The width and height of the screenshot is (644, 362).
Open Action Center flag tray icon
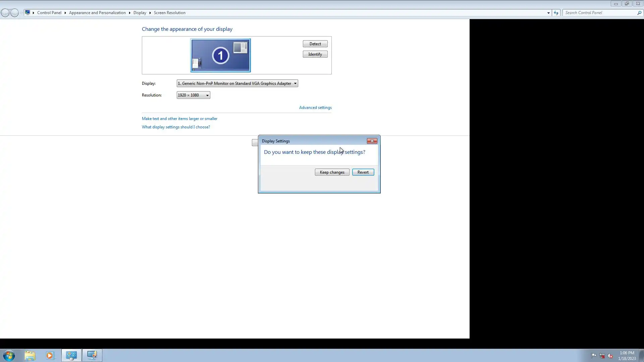click(x=594, y=356)
